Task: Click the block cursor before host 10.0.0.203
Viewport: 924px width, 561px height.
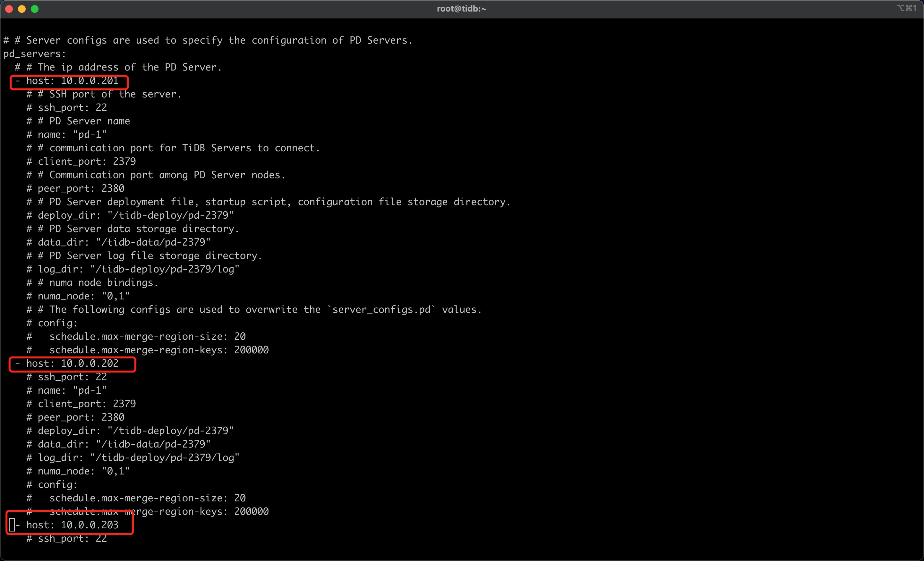Action: point(12,525)
